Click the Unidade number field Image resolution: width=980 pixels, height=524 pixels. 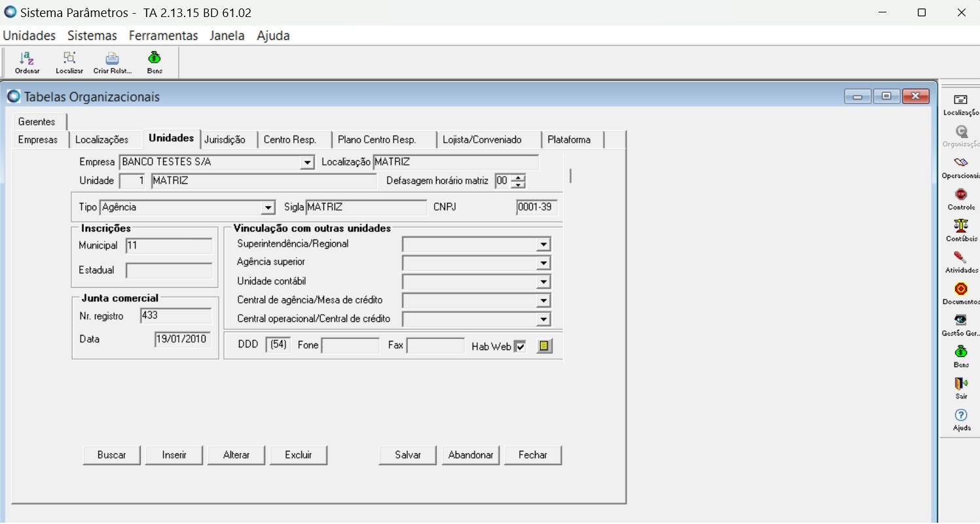[x=133, y=181]
